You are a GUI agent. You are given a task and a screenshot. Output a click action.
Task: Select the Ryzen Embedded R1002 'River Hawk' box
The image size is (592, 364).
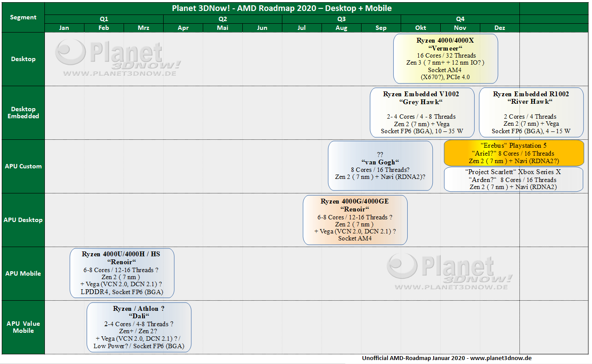coord(531,113)
